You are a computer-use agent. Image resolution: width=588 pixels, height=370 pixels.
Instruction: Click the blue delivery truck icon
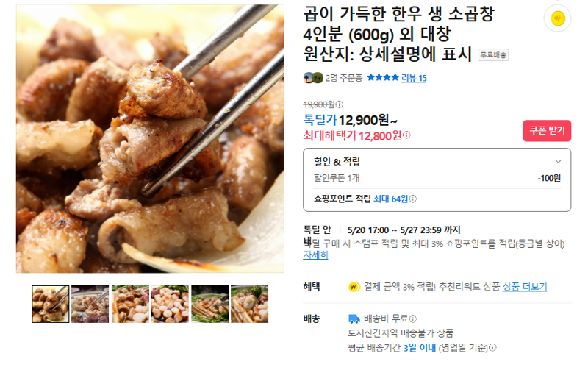coord(354,319)
